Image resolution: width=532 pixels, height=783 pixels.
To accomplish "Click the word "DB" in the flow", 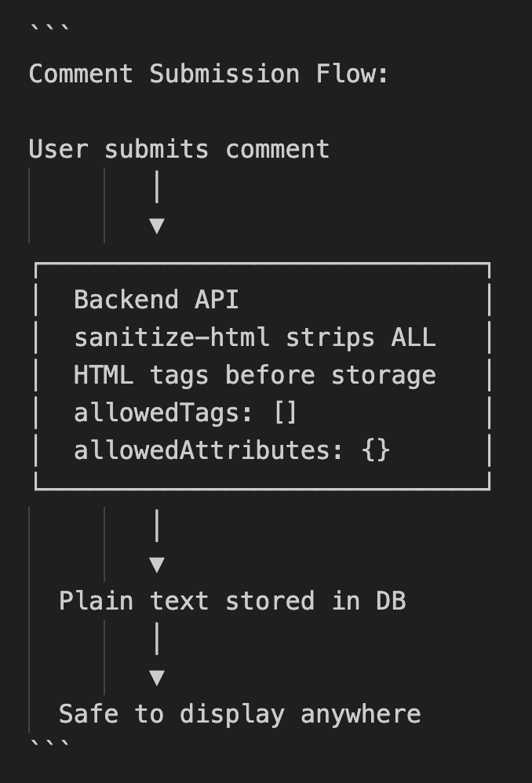I will [390, 601].
